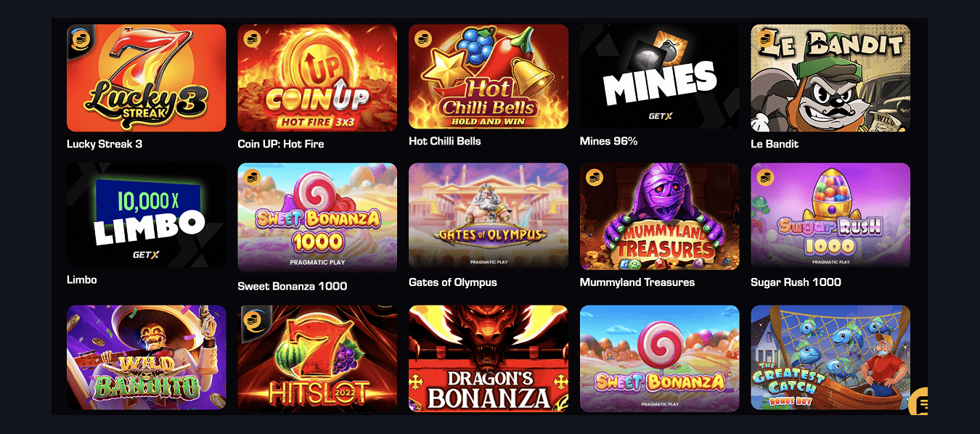The height and width of the screenshot is (434, 980).
Task: Click coin badge on Mummyland Treasures
Action: 593,176
